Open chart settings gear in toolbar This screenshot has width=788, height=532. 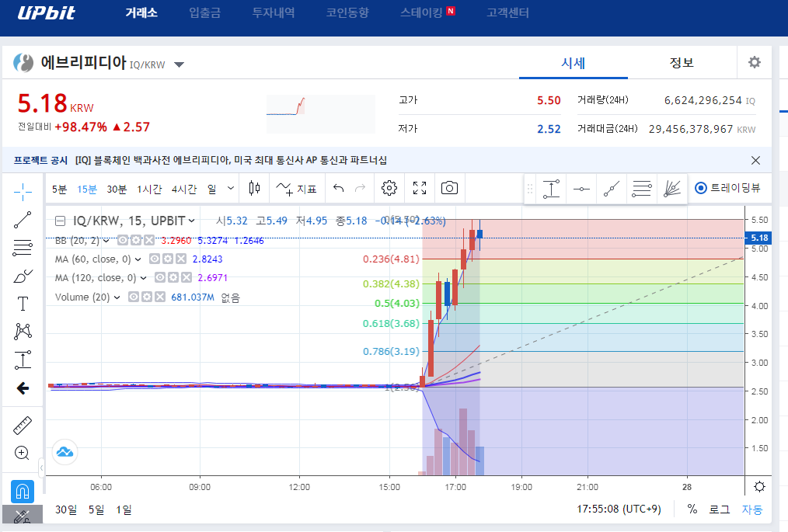[x=389, y=189]
